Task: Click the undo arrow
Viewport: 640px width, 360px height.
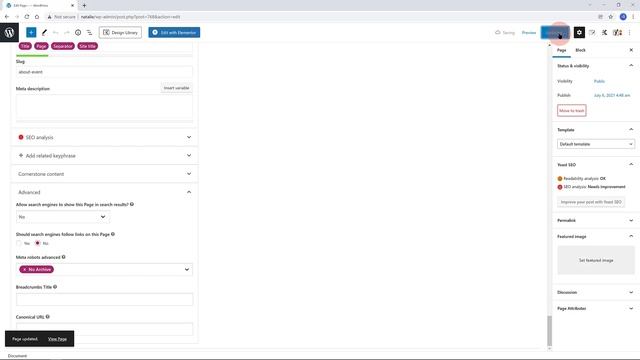Action: tap(56, 32)
